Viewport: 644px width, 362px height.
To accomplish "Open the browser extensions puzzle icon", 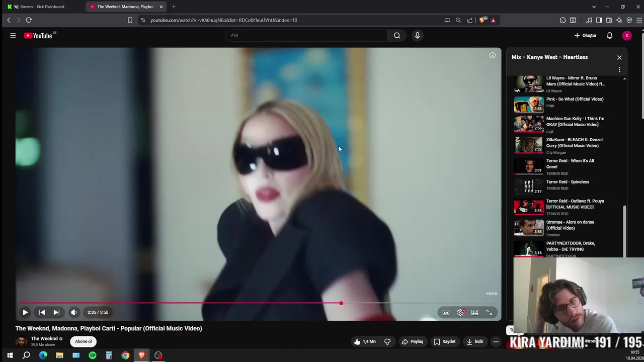I will pos(562,20).
